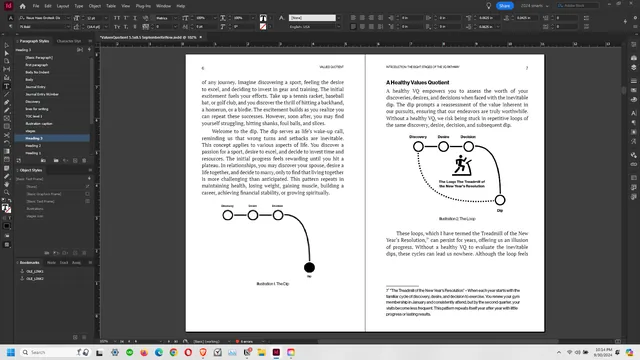Click the Superscript icon
The width and height of the screenshot is (640, 360).
(126, 18)
